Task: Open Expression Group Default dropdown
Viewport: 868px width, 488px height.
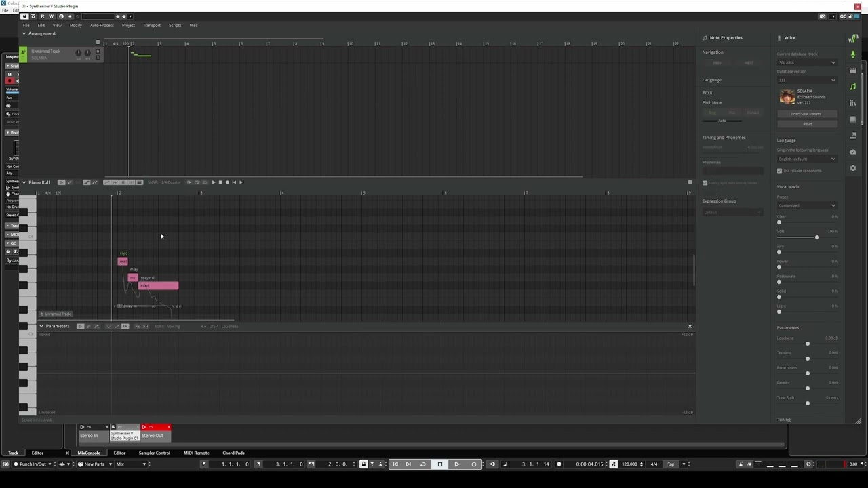Action: (x=732, y=212)
